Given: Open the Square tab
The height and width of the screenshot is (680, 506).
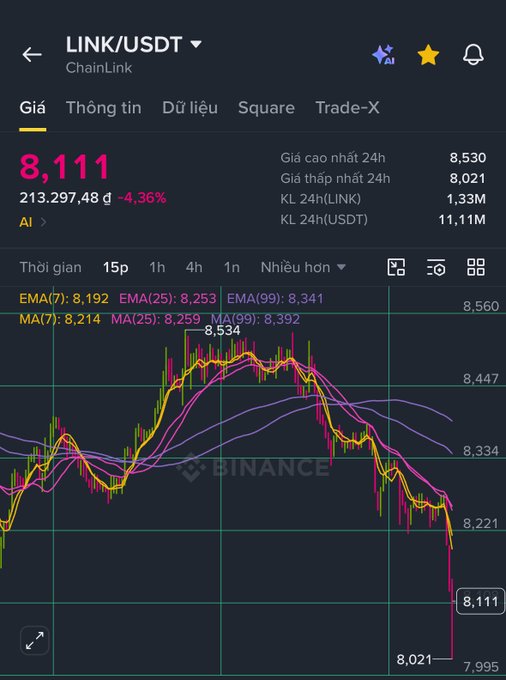Looking at the screenshot, I should (266, 108).
